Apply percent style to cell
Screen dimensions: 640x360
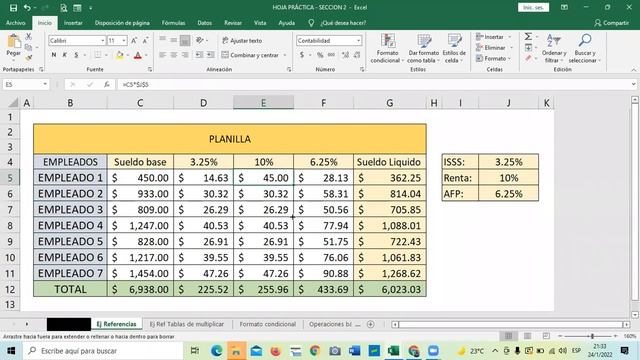(320, 55)
